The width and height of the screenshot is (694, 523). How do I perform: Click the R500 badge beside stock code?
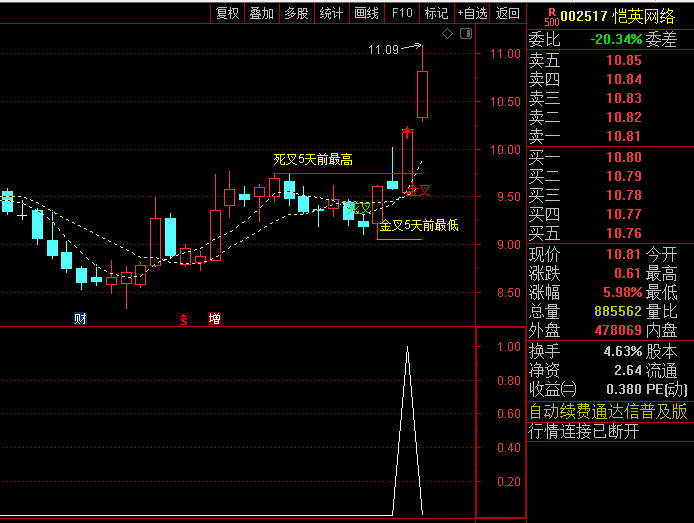551,17
